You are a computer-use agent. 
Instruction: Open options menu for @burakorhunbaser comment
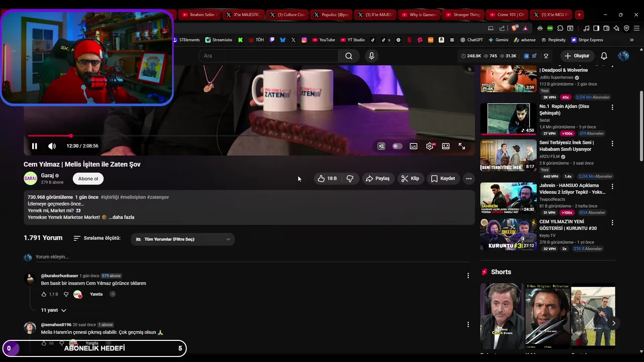tap(468, 276)
